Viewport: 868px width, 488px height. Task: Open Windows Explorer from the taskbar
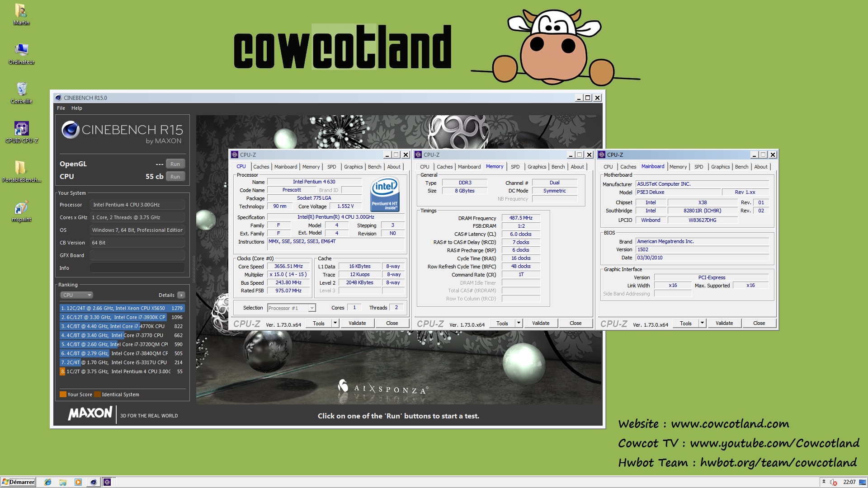[63, 482]
